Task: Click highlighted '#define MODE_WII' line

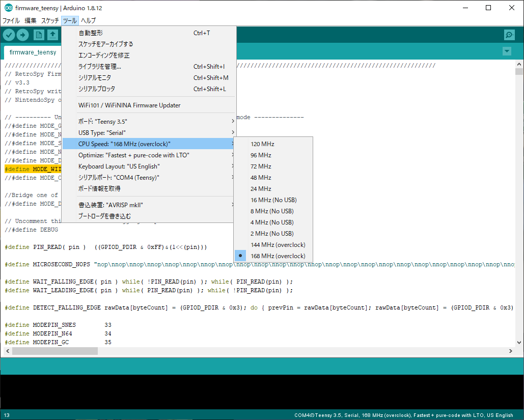Action: tap(33, 169)
